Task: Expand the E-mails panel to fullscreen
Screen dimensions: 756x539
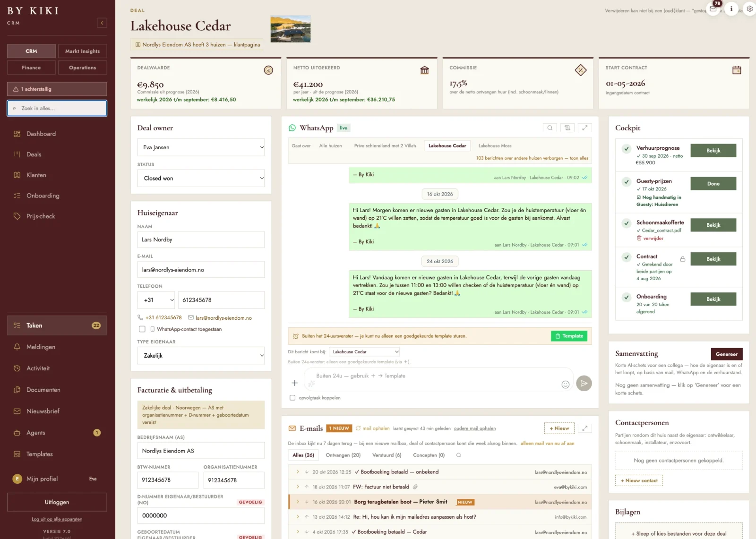Action: [x=585, y=428]
